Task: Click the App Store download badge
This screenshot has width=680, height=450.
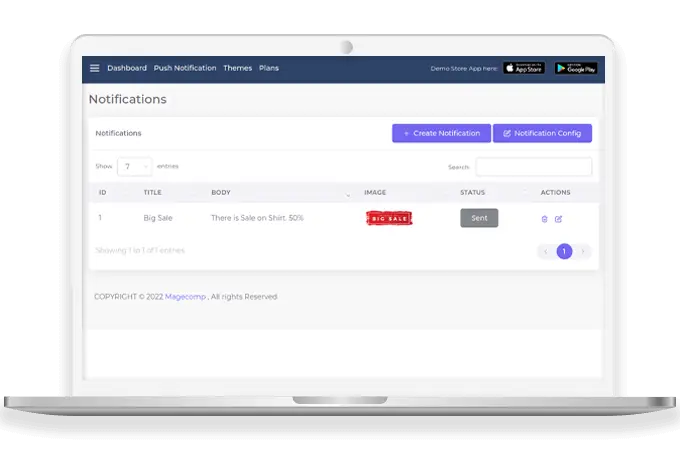Action: click(524, 68)
